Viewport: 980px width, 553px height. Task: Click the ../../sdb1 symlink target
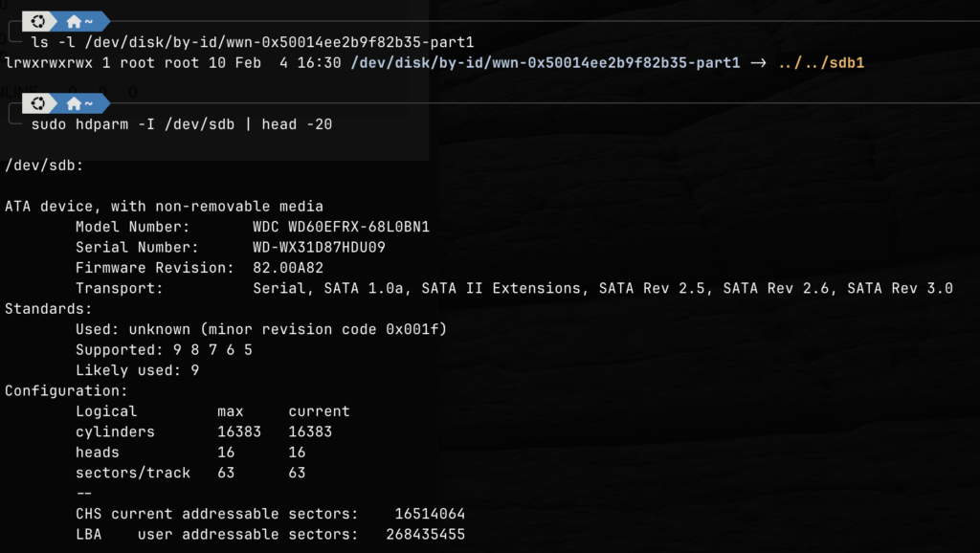coord(821,63)
